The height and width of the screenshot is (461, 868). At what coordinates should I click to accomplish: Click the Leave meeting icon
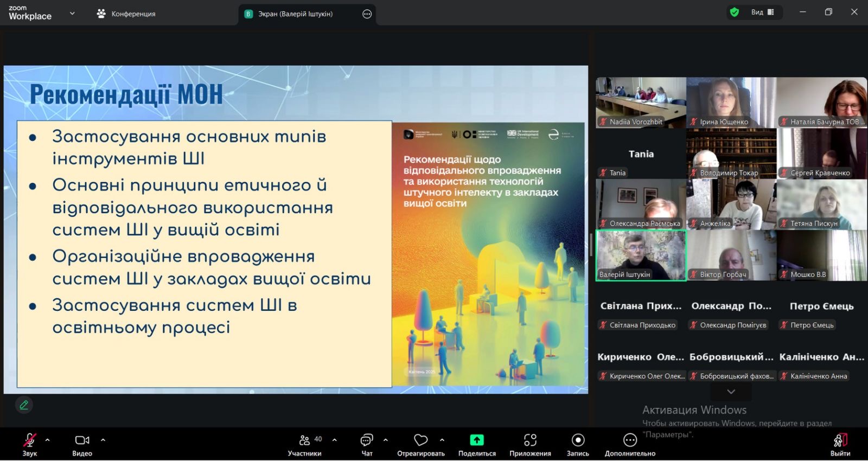tap(840, 440)
